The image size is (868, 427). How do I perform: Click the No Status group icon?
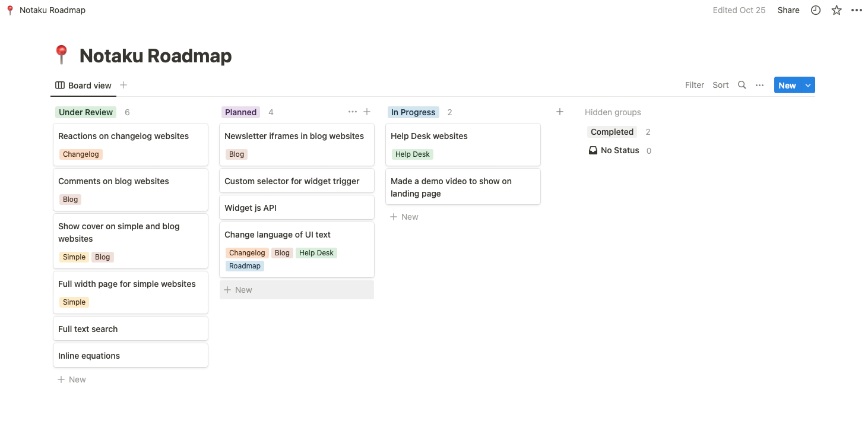point(593,150)
